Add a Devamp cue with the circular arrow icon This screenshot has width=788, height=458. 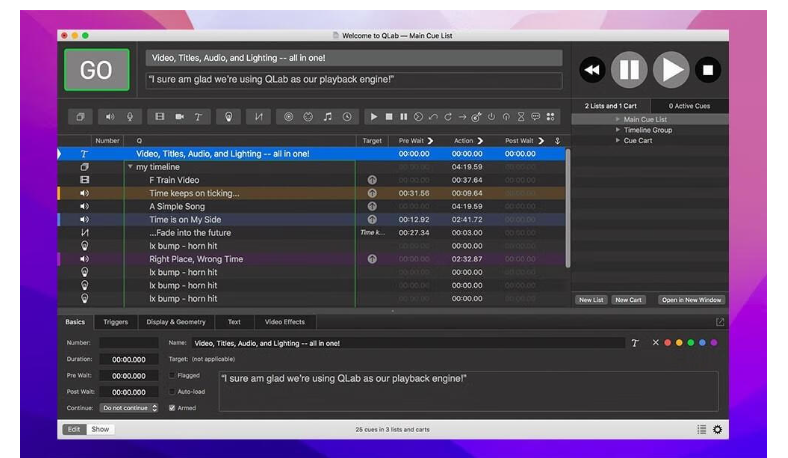(x=447, y=117)
